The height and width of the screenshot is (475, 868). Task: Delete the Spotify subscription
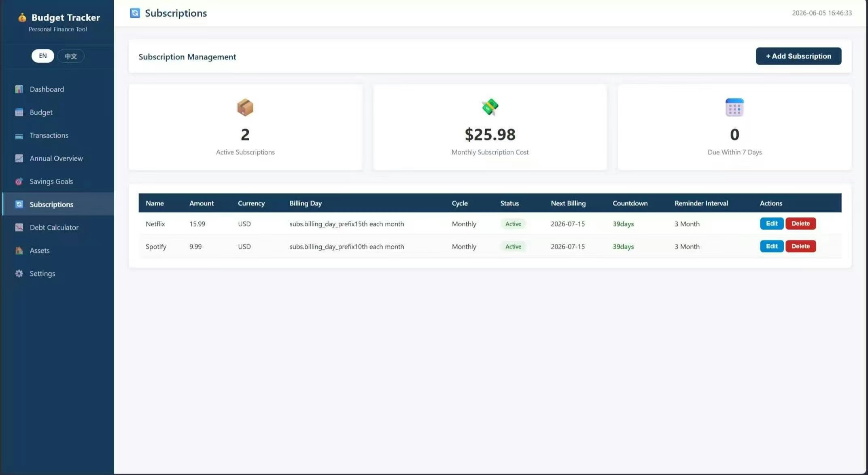point(800,246)
